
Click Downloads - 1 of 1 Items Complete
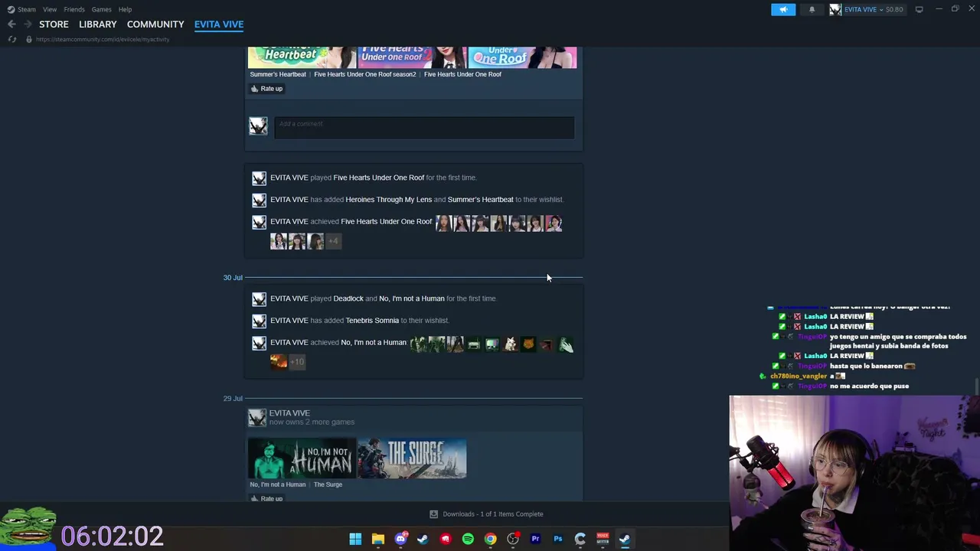point(493,514)
